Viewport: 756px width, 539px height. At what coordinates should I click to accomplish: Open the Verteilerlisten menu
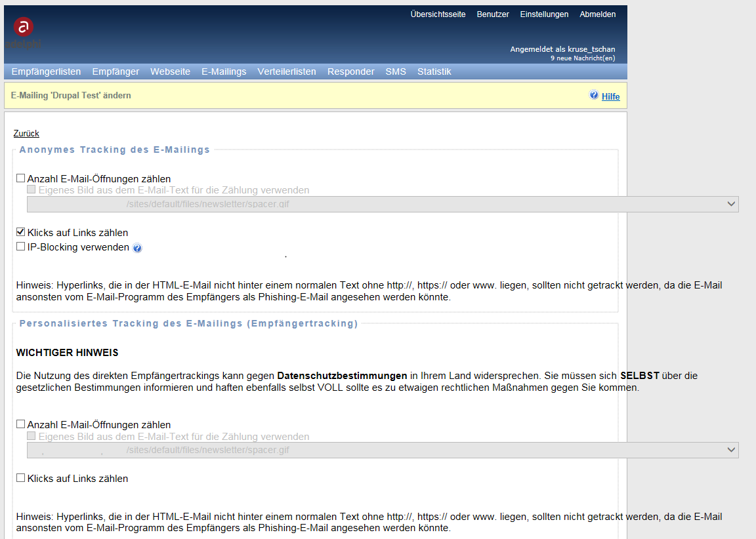click(x=287, y=71)
